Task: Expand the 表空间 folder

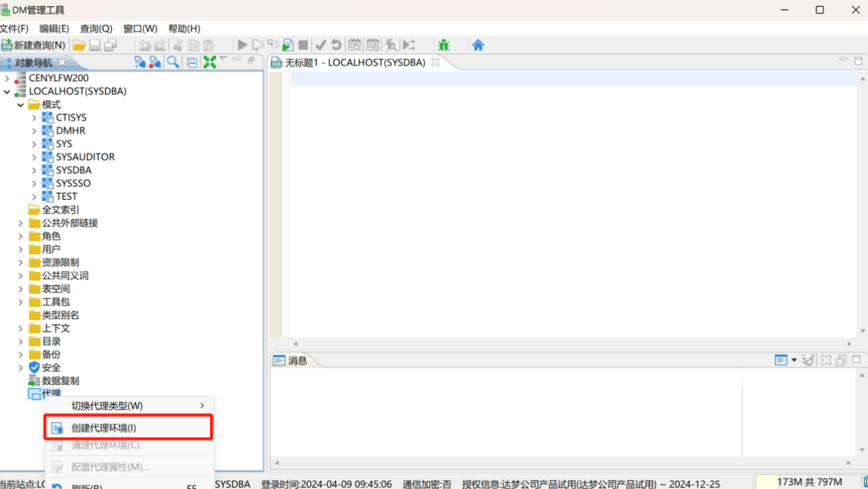Action: tap(21, 289)
